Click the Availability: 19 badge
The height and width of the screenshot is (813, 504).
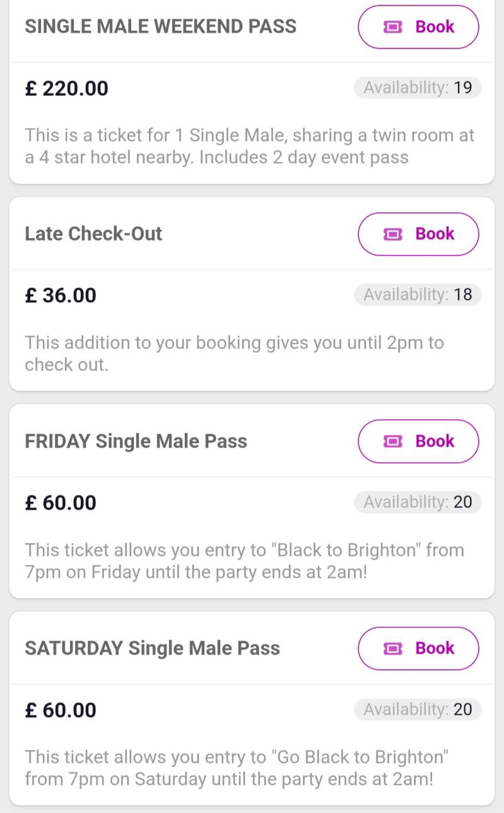(418, 88)
